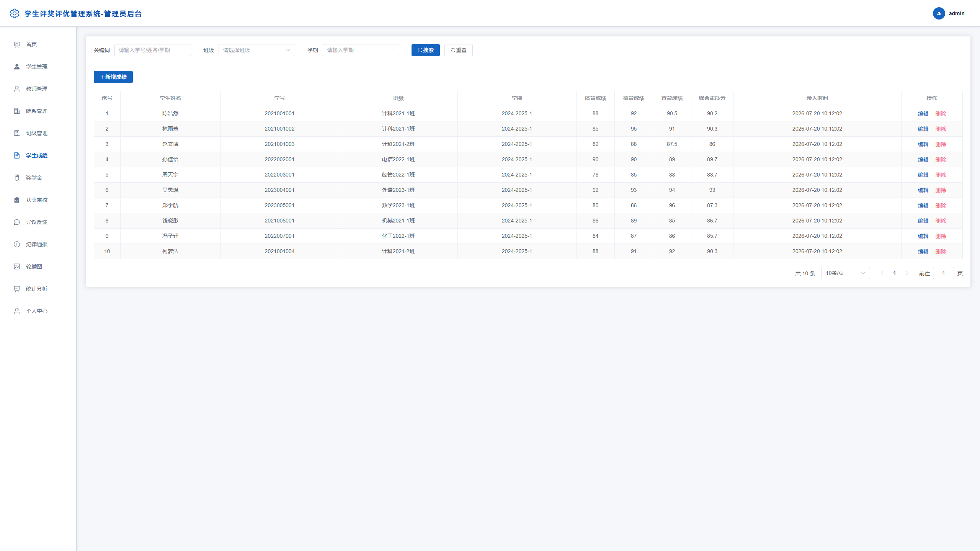Screen dimensions: 980x551
Task: Open 获奖审核 menu item
Action: [38, 200]
